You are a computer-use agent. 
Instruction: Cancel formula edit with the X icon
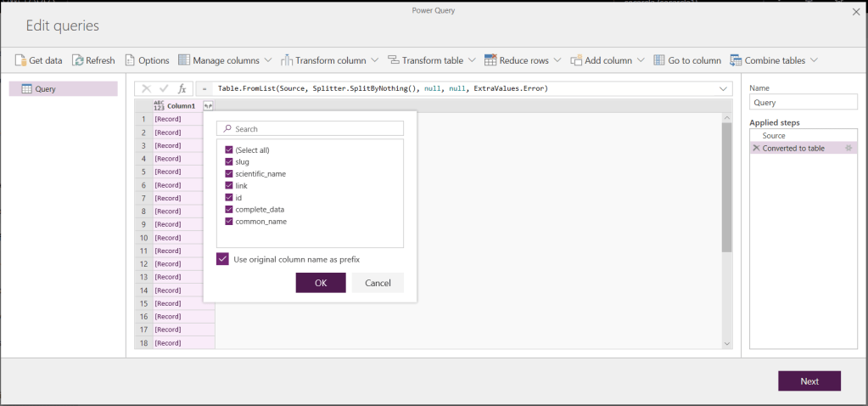[147, 88]
